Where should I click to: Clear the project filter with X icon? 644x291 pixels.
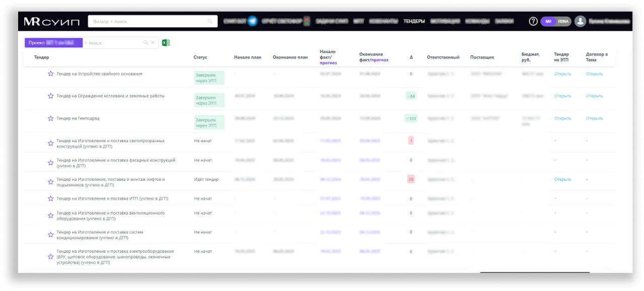coord(153,43)
